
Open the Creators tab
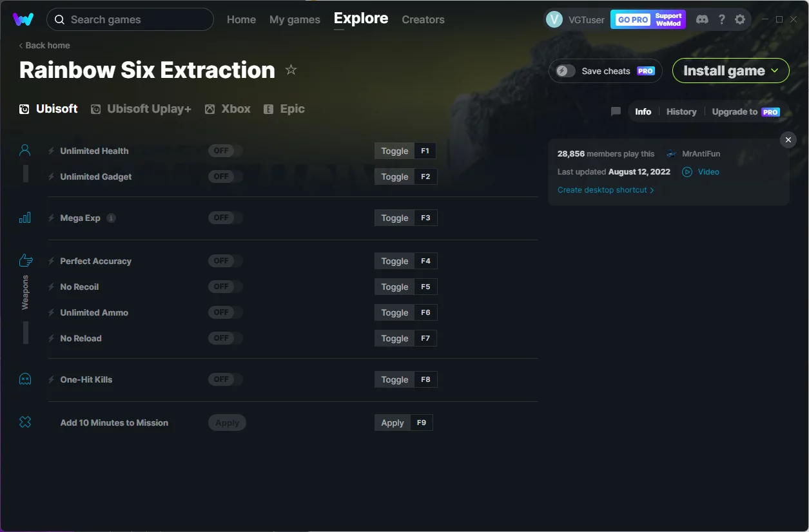[x=423, y=19]
